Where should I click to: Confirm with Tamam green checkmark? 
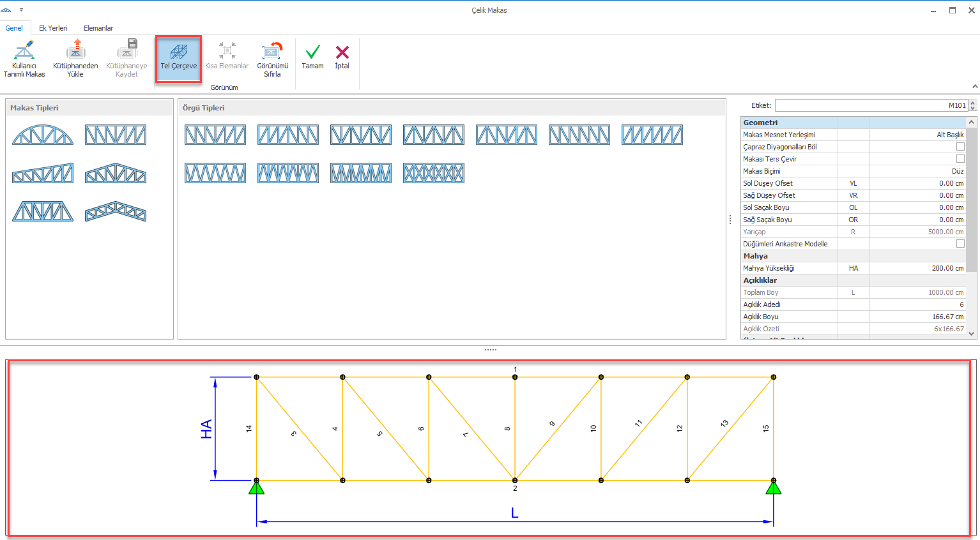click(x=313, y=57)
